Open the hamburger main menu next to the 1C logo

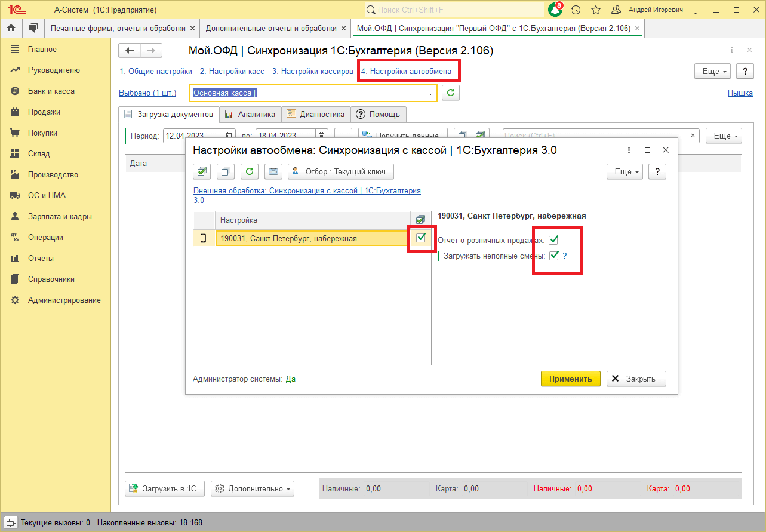(x=38, y=10)
